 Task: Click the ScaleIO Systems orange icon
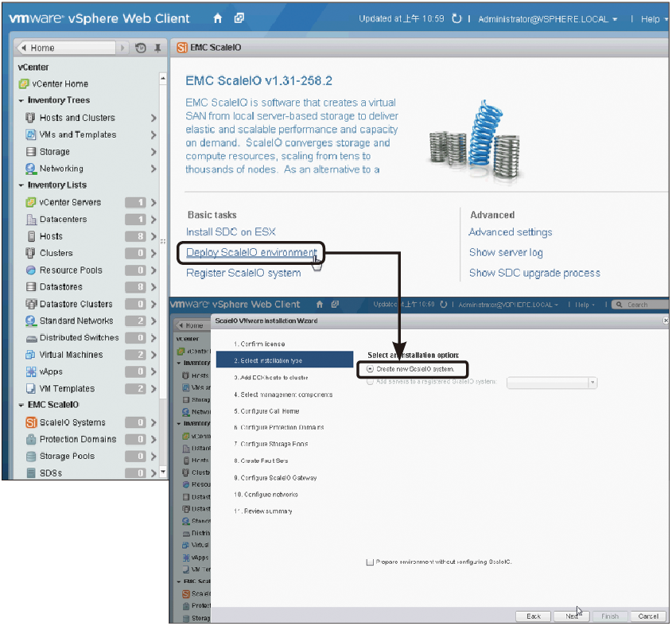click(x=31, y=422)
